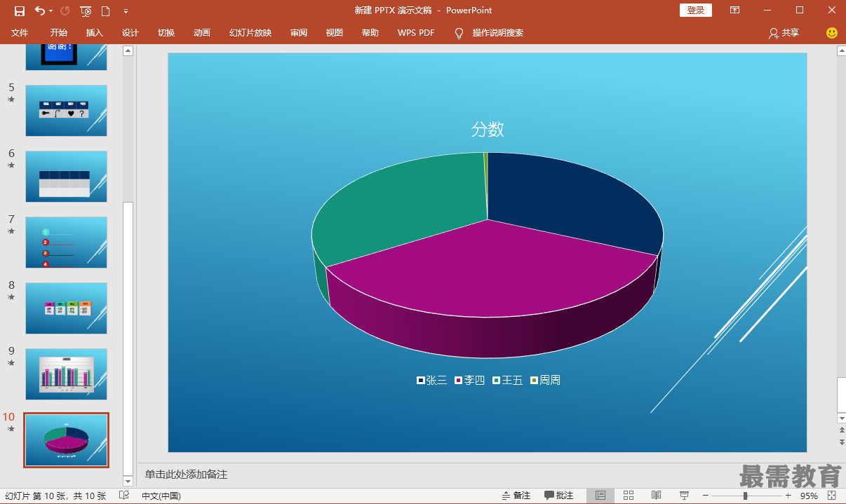Click the Save icon in quick access toolbar
The width and height of the screenshot is (846, 504).
click(x=20, y=11)
